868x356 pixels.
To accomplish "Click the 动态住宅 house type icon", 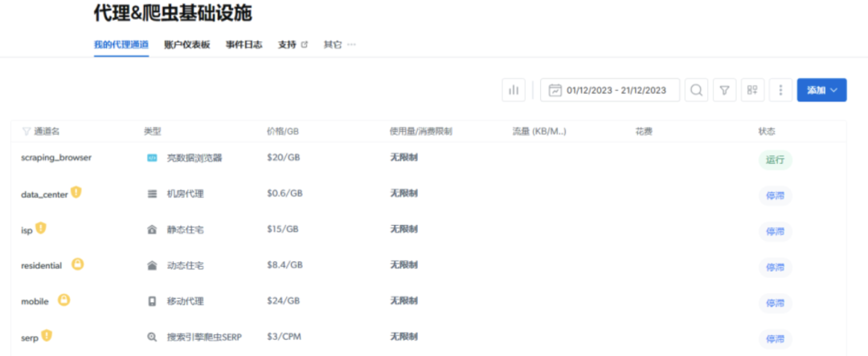I will 152,266.
